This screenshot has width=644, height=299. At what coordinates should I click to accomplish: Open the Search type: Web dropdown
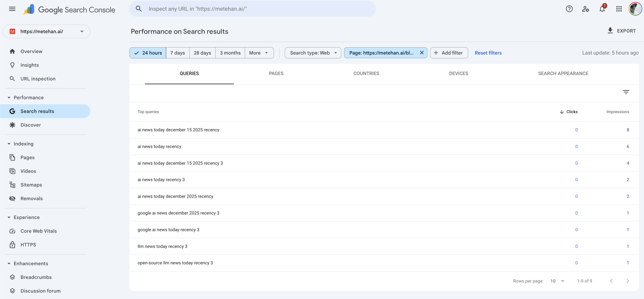[313, 53]
